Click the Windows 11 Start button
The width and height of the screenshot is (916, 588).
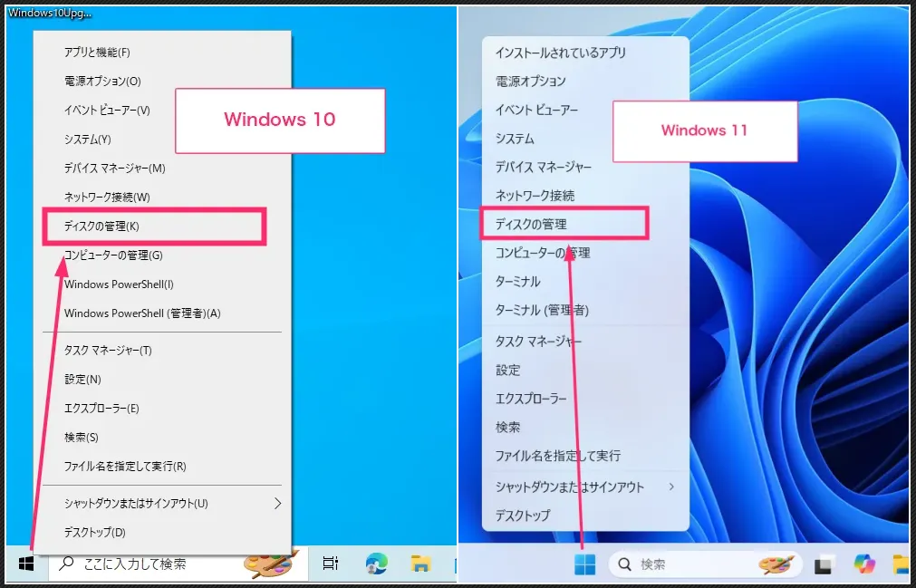584,564
